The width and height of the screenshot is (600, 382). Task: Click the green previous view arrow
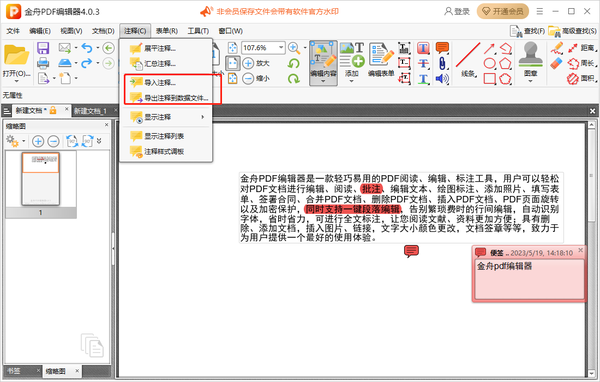point(109,48)
